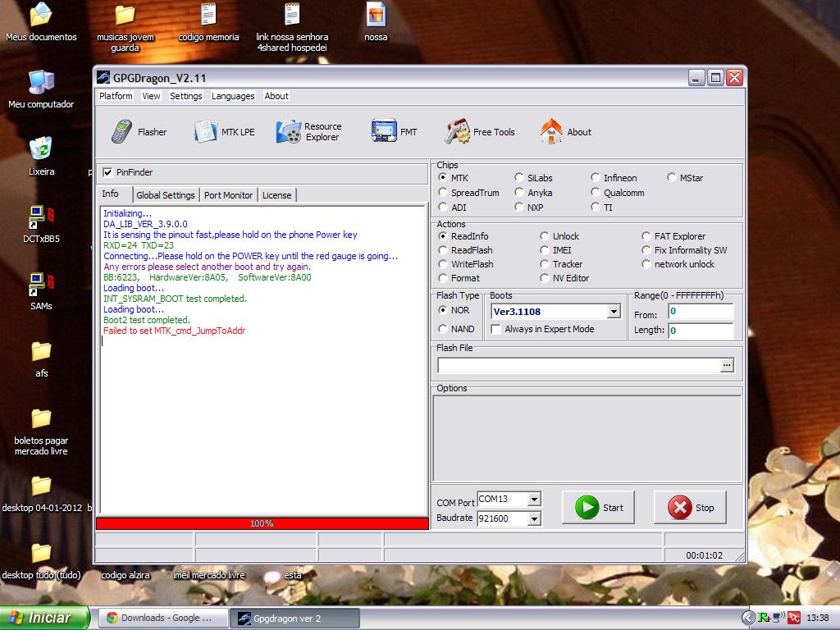Choose the Format action
Image resolution: width=840 pixels, height=630 pixels.
point(442,278)
